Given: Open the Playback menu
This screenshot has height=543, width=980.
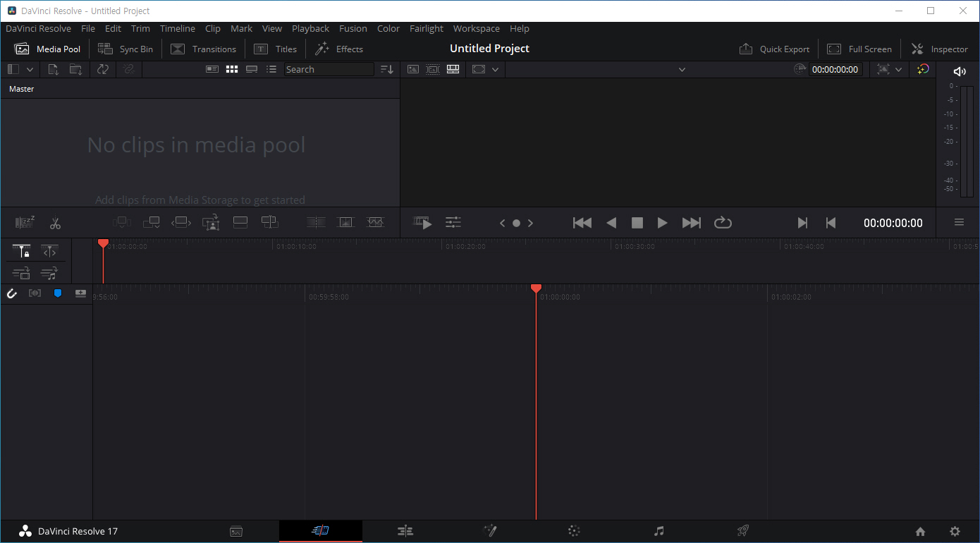Looking at the screenshot, I should coord(311,29).
